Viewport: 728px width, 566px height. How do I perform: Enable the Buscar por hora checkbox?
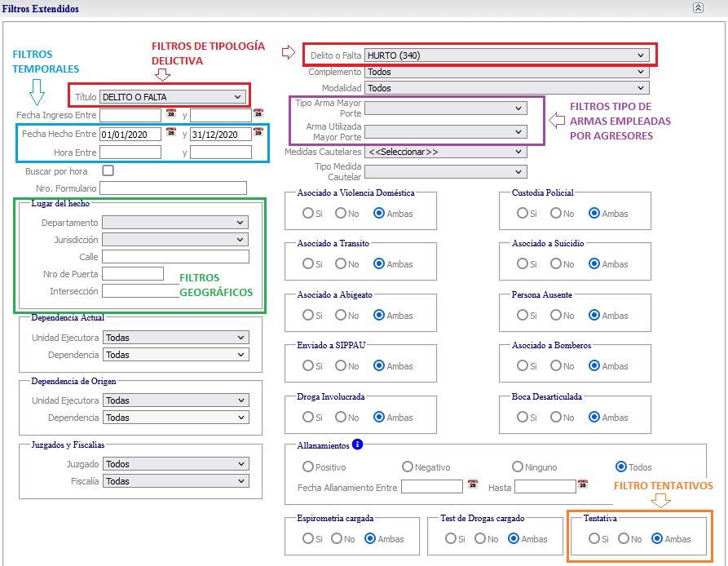108,171
